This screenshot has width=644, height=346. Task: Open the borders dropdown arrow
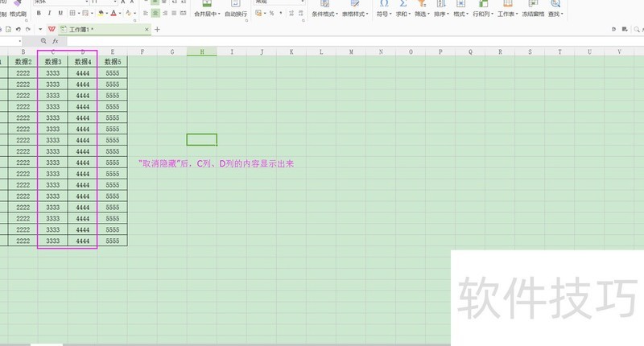[x=79, y=14]
